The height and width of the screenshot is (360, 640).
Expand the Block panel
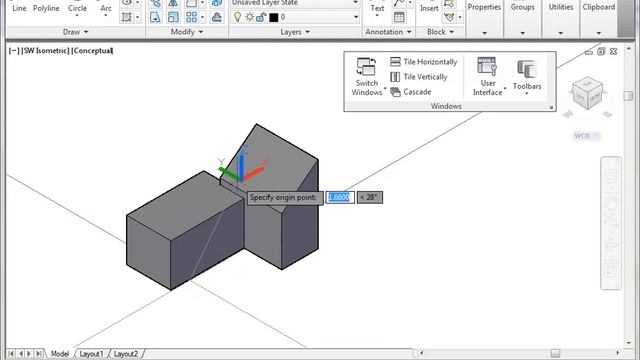(440, 32)
